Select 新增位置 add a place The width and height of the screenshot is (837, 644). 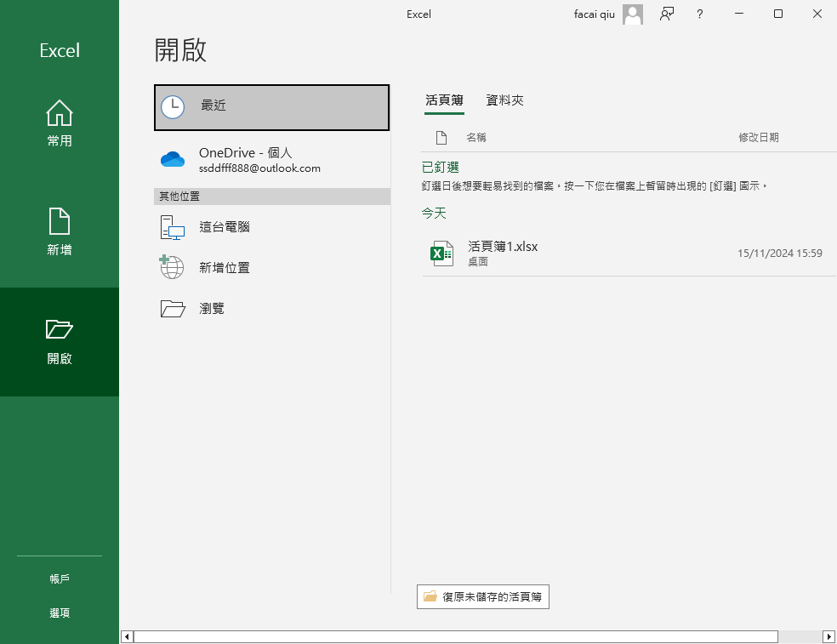click(271, 267)
